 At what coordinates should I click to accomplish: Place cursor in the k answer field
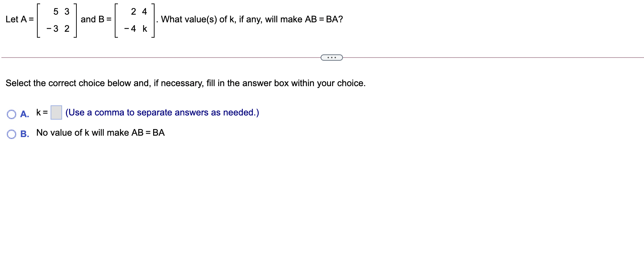click(x=56, y=112)
